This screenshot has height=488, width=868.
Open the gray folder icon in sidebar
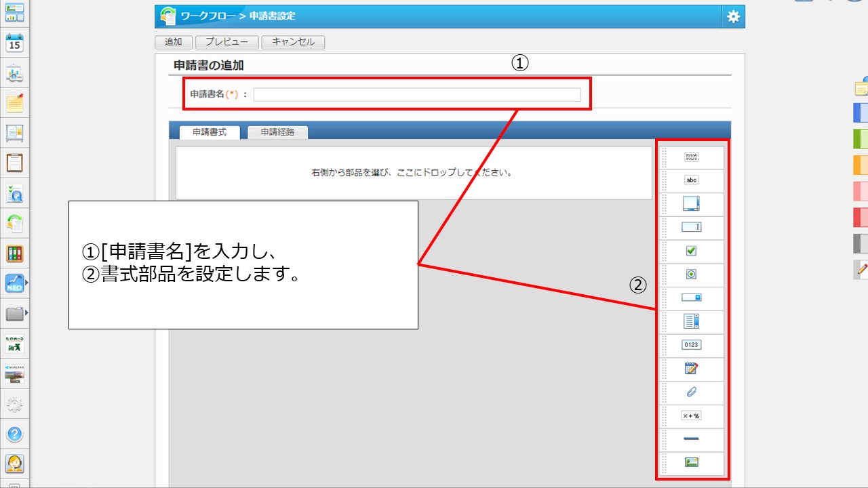15,313
